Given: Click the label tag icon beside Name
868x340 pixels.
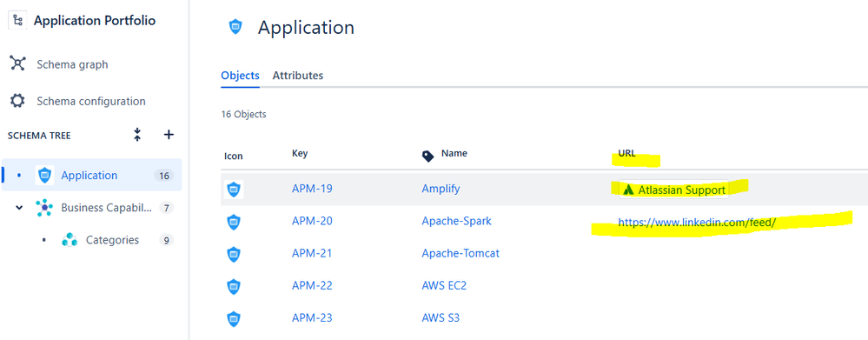Looking at the screenshot, I should [427, 157].
